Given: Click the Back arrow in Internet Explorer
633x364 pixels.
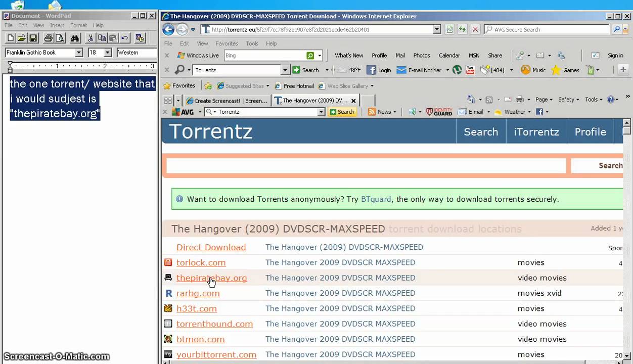Looking at the screenshot, I should coord(168,29).
